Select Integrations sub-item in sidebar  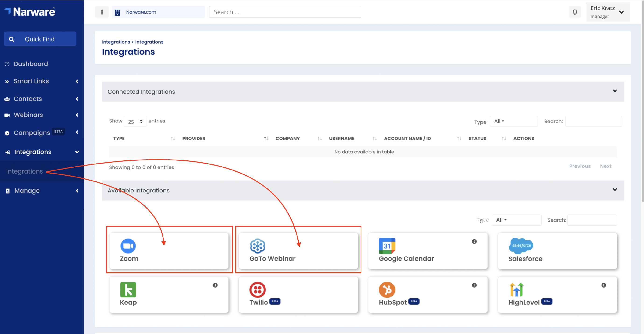pyautogui.click(x=25, y=171)
